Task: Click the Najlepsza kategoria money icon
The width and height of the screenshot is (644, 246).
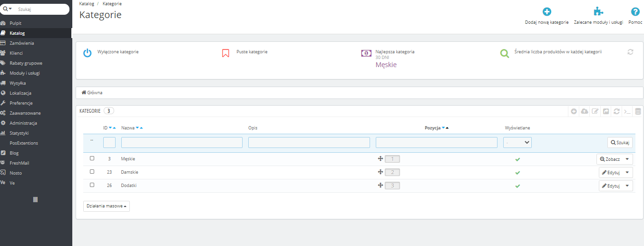Action: tap(366, 53)
